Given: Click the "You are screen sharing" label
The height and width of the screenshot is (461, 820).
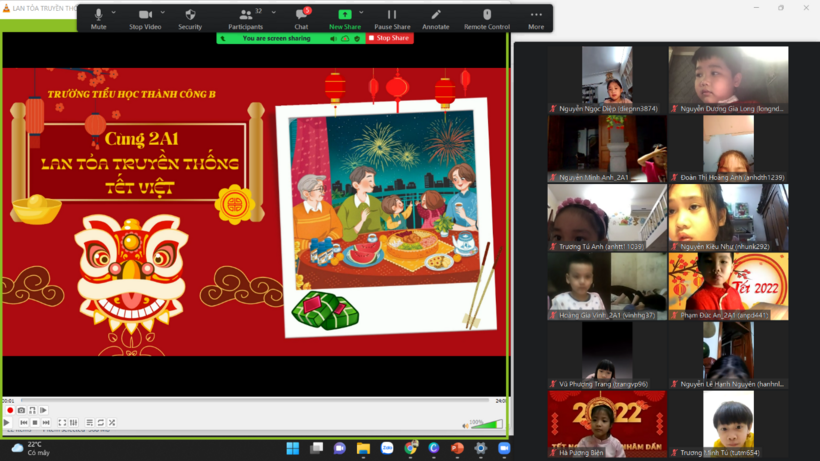Looking at the screenshot, I should pos(276,38).
